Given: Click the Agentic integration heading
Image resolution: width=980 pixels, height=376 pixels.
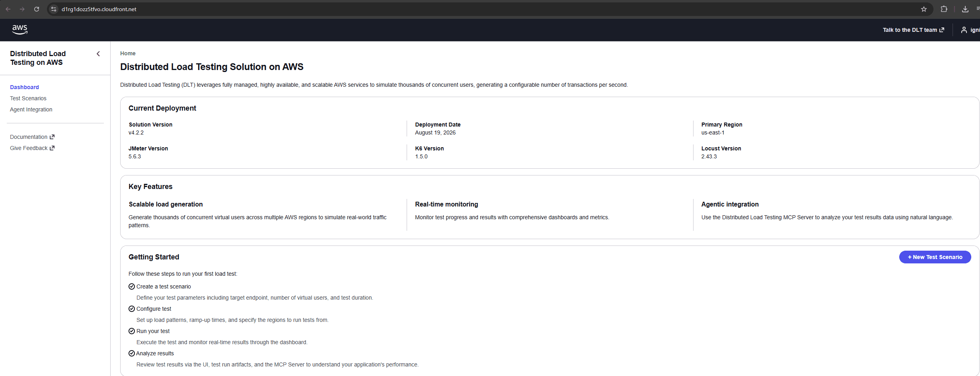Looking at the screenshot, I should pyautogui.click(x=730, y=204).
